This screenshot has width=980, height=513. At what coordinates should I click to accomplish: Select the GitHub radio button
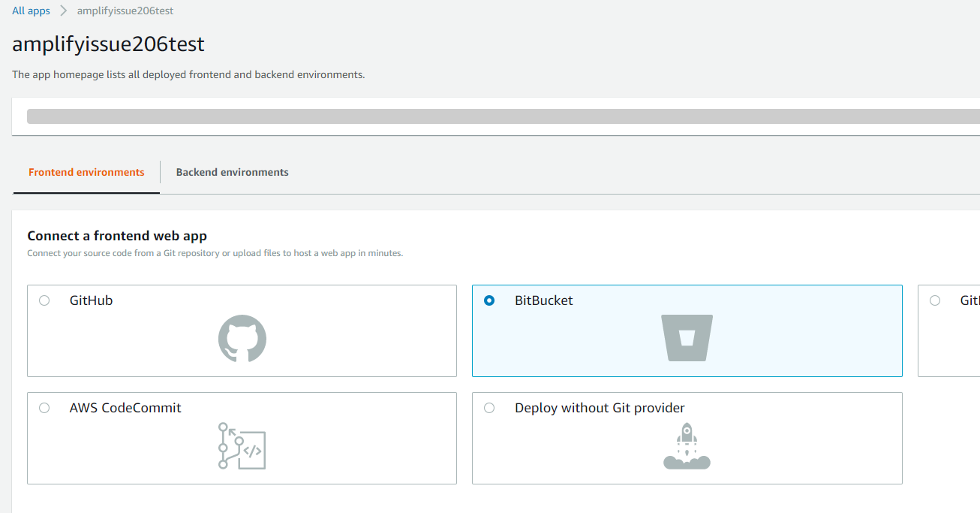pyautogui.click(x=44, y=300)
